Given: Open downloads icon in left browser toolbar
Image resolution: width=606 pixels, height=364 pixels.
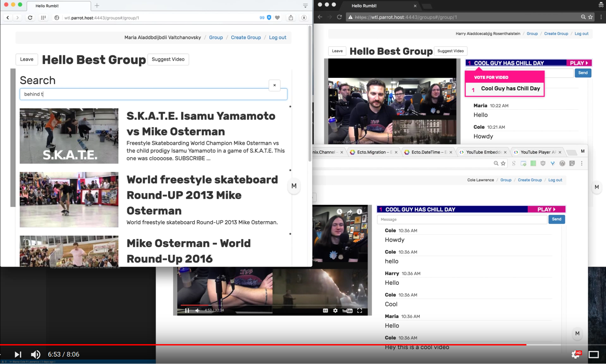Looking at the screenshot, I should point(304,18).
